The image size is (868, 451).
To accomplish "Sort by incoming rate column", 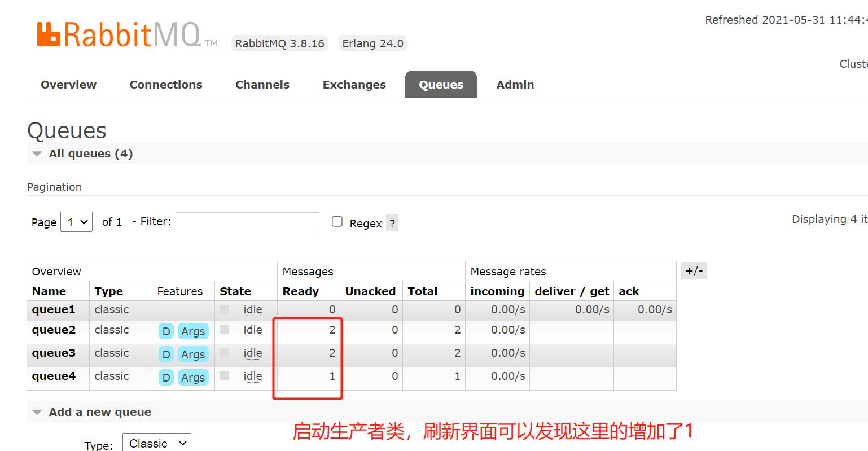I will 497,291.
